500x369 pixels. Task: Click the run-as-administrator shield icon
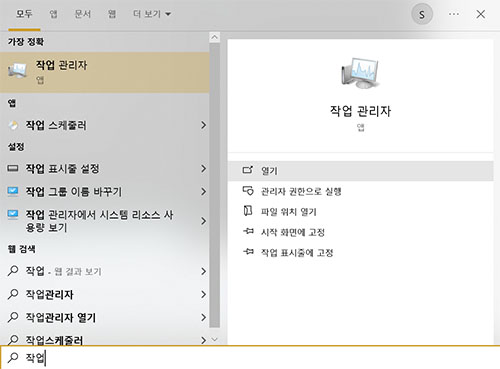[x=248, y=191]
